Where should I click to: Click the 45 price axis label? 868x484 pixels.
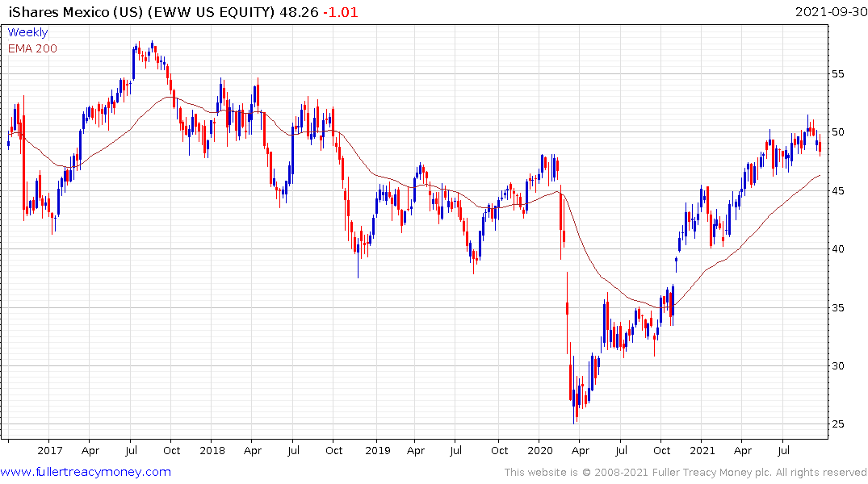pos(838,191)
